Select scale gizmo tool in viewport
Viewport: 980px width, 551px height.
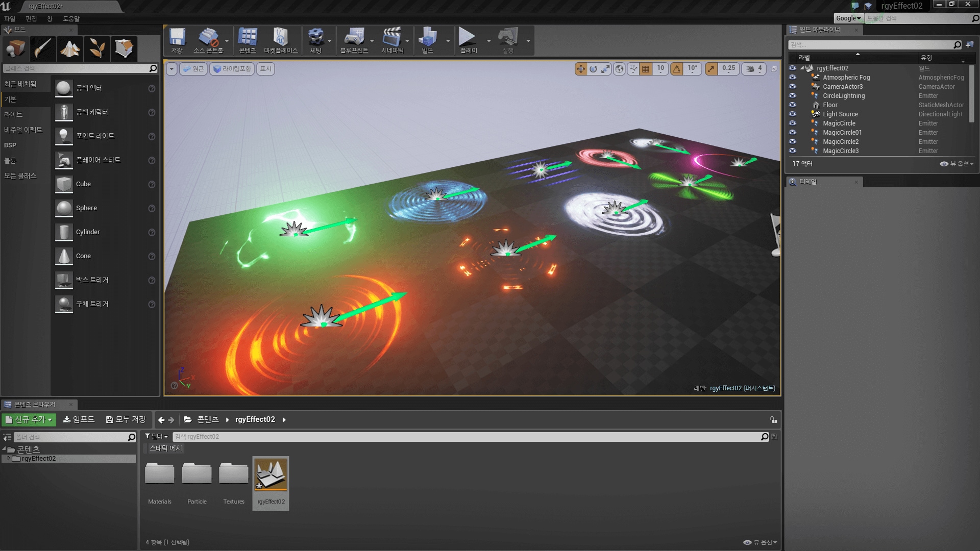pos(605,69)
